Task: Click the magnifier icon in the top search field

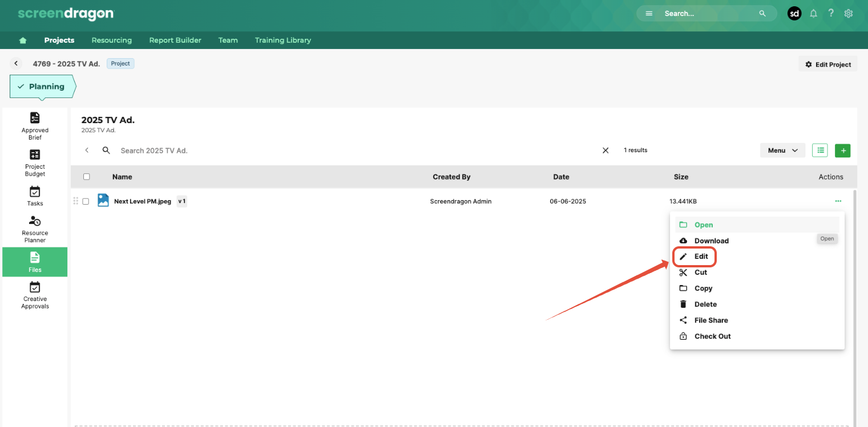Action: pos(762,13)
